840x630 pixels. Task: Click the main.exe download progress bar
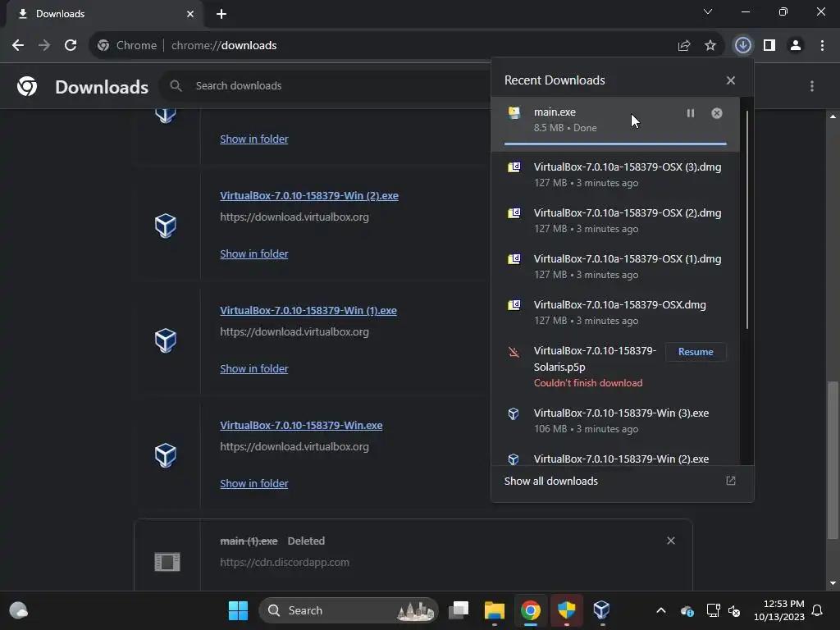(615, 144)
